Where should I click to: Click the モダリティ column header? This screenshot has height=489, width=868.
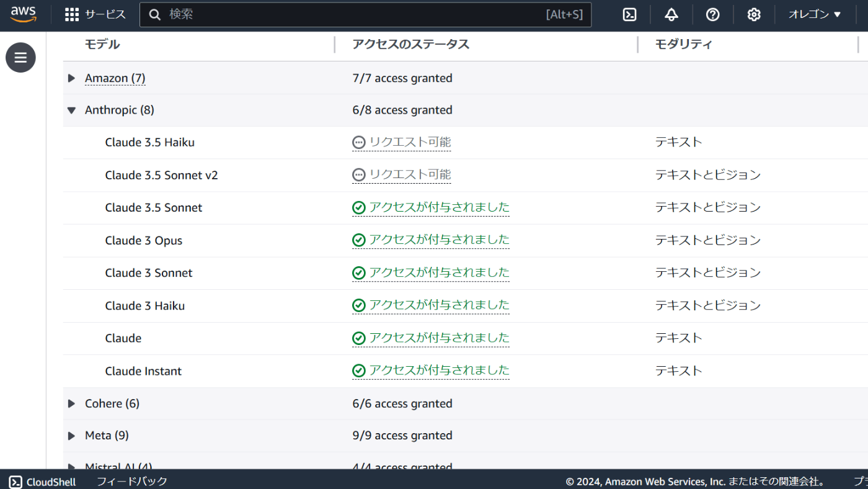684,44
